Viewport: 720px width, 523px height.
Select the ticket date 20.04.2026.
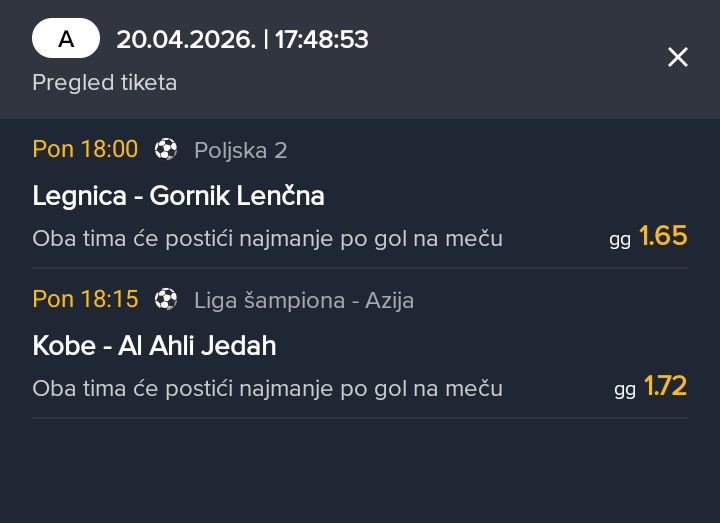(185, 40)
